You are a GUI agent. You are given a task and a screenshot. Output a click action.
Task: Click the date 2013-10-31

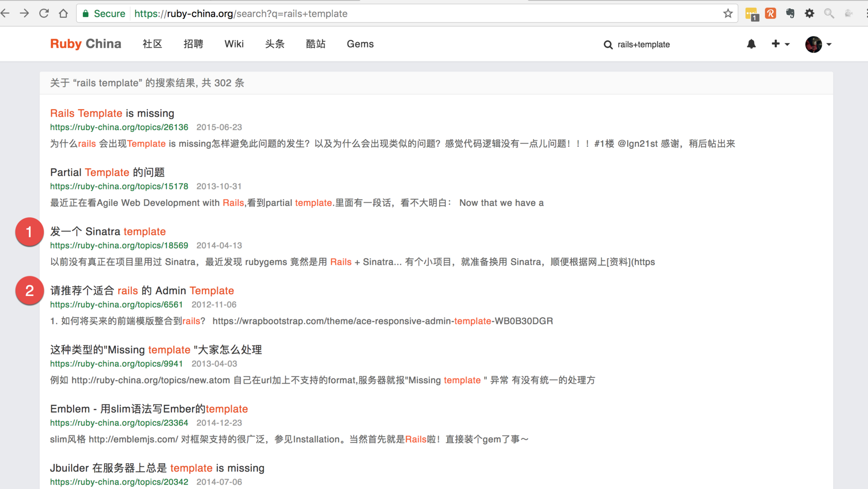tap(219, 186)
